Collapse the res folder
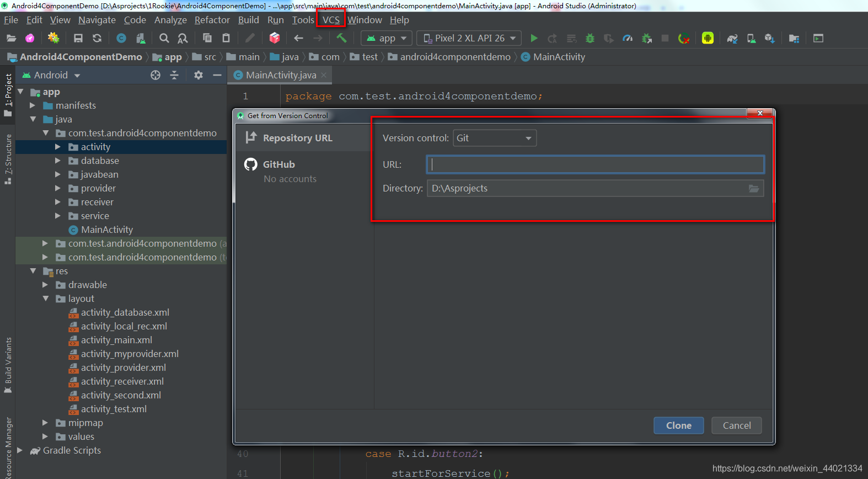The height and width of the screenshot is (479, 868). point(33,271)
